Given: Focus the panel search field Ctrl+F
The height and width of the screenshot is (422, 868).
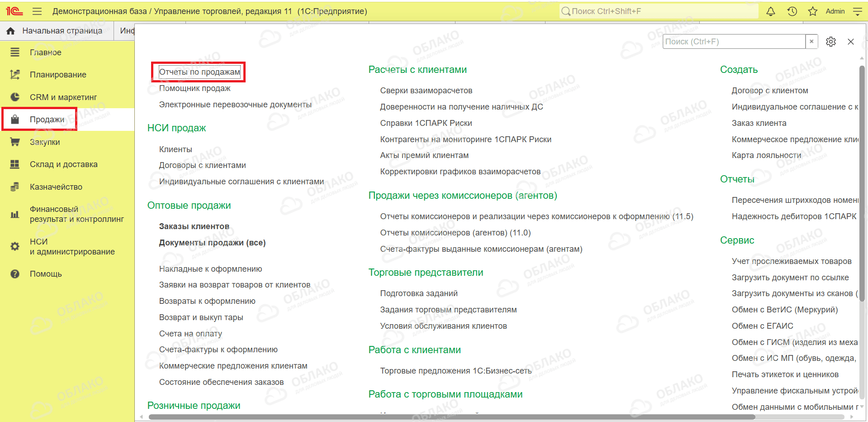Looking at the screenshot, I should pos(734,42).
